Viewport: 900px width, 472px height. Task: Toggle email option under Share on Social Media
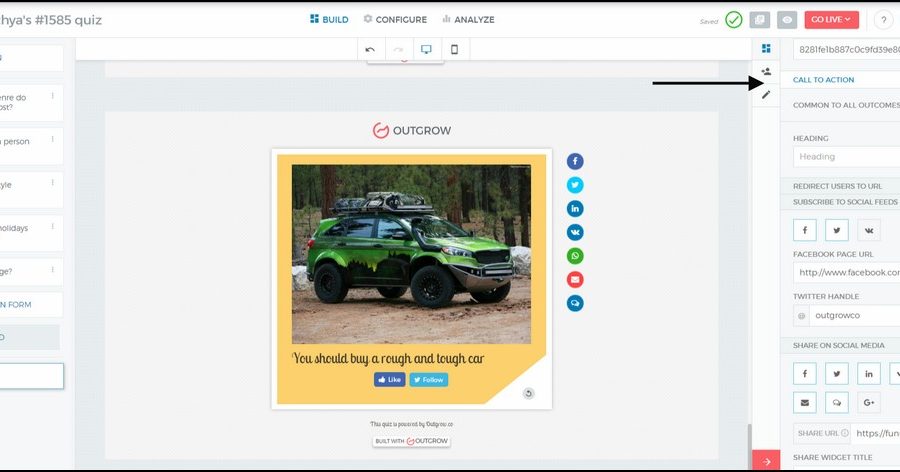(805, 402)
